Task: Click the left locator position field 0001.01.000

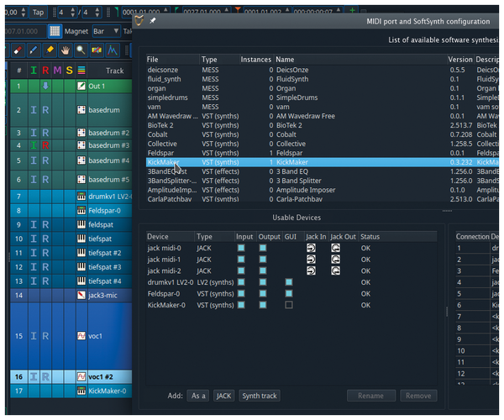Action: 145,12
